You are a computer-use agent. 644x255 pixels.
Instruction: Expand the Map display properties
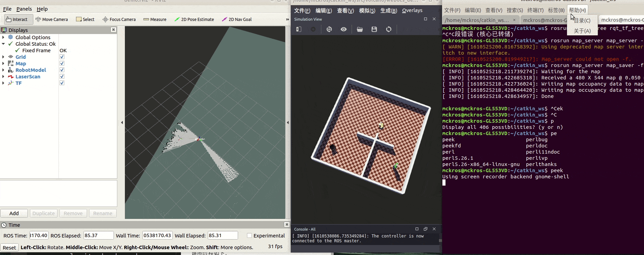pos(3,63)
